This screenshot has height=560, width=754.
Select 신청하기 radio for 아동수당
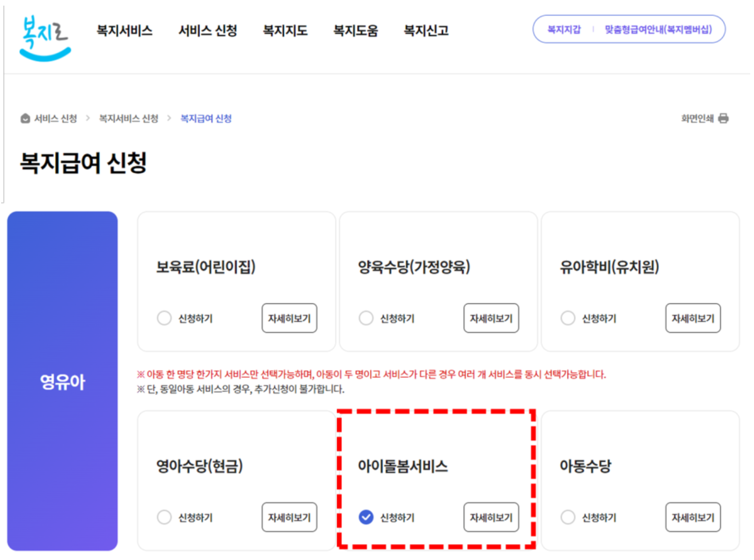(568, 517)
